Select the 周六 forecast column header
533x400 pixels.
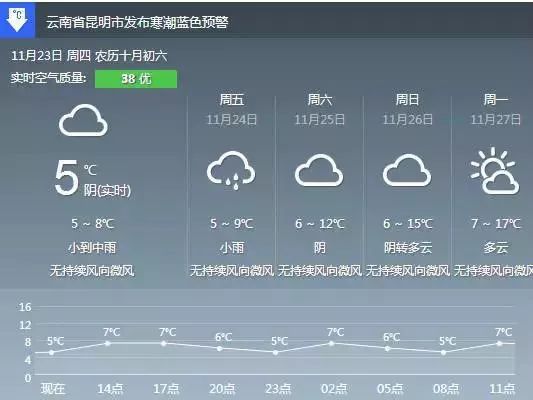320,100
